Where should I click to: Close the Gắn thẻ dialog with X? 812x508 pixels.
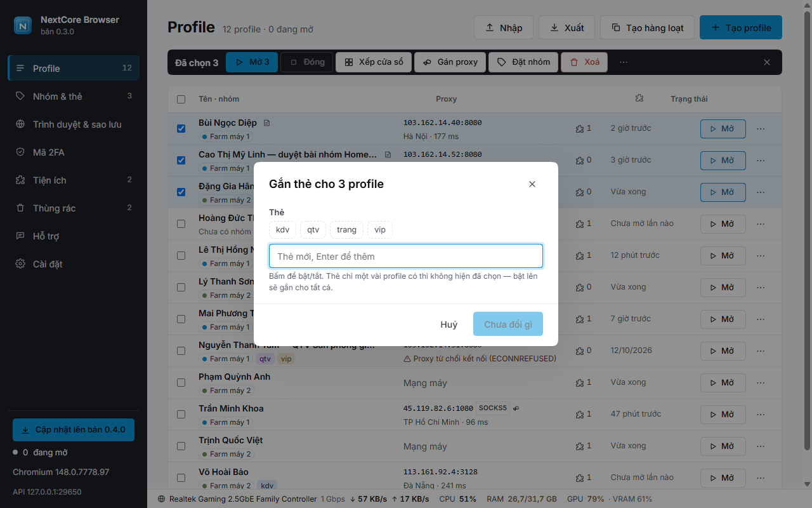point(532,184)
